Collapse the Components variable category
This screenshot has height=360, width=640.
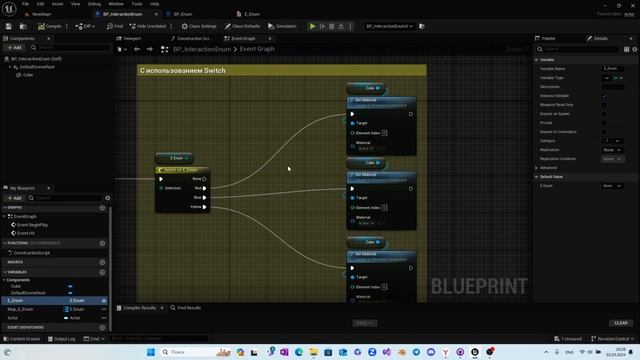pos(4,280)
